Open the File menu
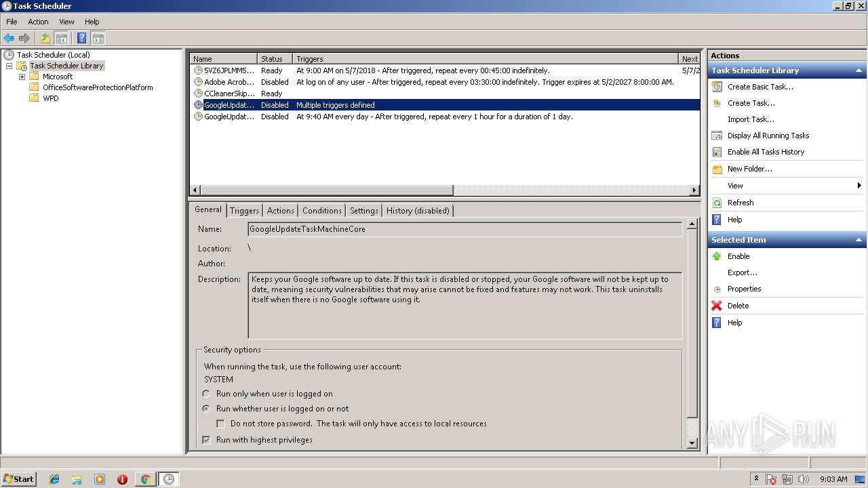The width and height of the screenshot is (868, 488). (12, 22)
